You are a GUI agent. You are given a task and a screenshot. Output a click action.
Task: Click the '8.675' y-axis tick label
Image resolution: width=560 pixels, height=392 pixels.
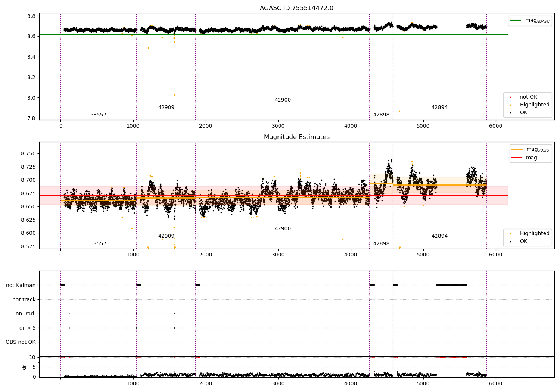(28, 193)
